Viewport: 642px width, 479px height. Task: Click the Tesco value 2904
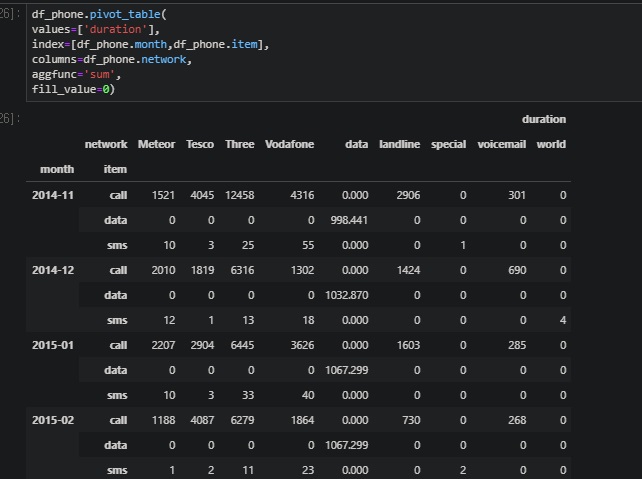pos(202,345)
